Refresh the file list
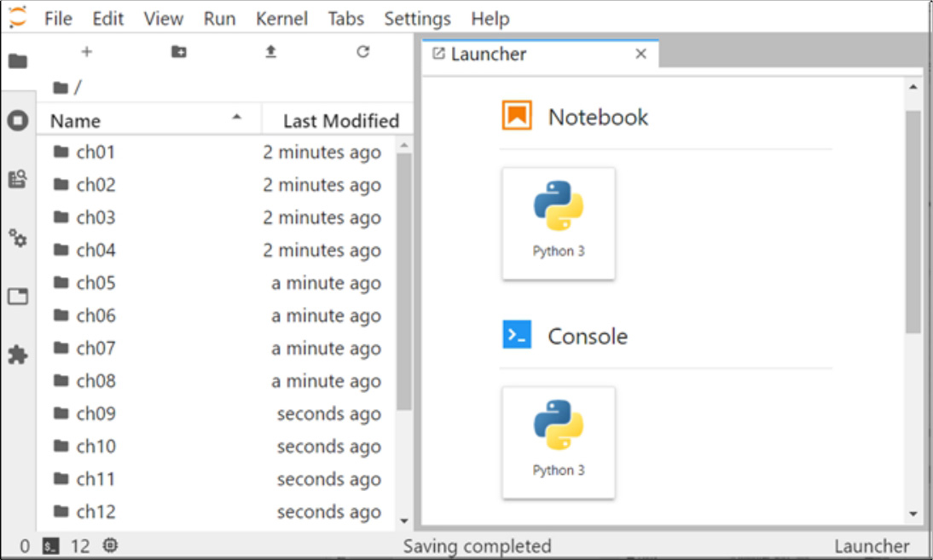Screen dimensions: 933x560 tap(362, 52)
